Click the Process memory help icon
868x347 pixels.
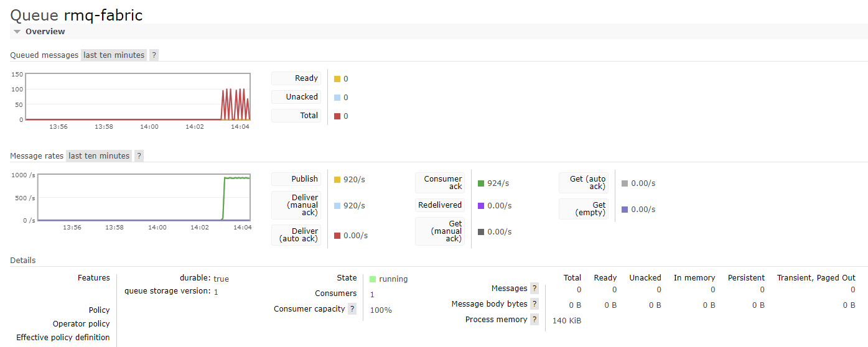click(x=534, y=320)
